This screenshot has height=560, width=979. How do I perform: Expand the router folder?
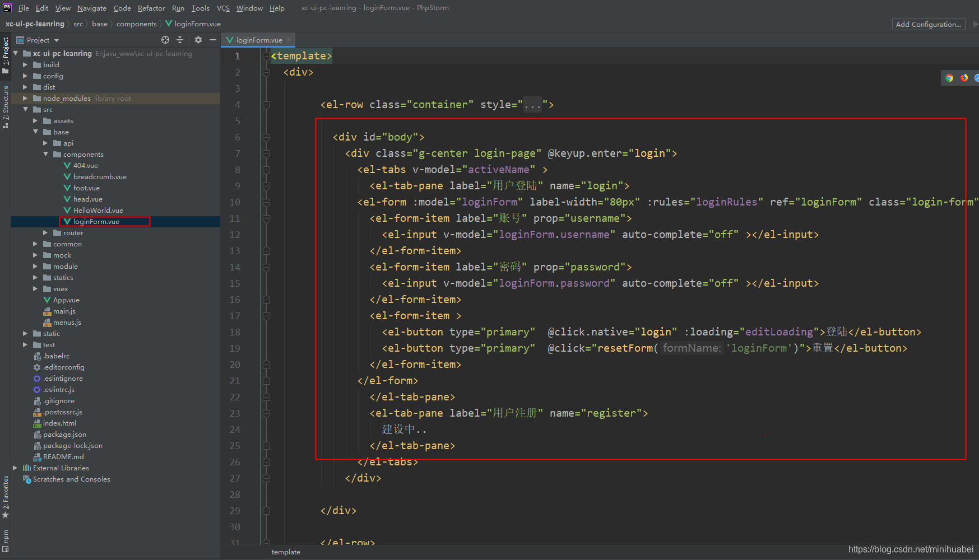click(x=45, y=233)
